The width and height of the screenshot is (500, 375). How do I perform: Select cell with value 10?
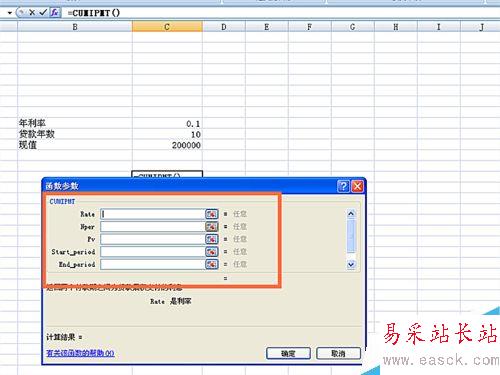click(167, 134)
